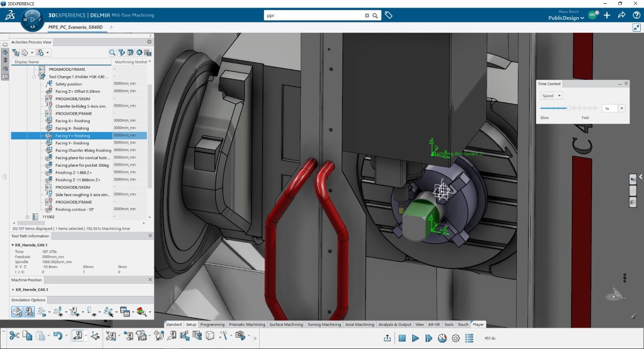Image resolution: width=644 pixels, height=349 pixels.
Task: Open the time control gauge icon
Action: pos(442,338)
